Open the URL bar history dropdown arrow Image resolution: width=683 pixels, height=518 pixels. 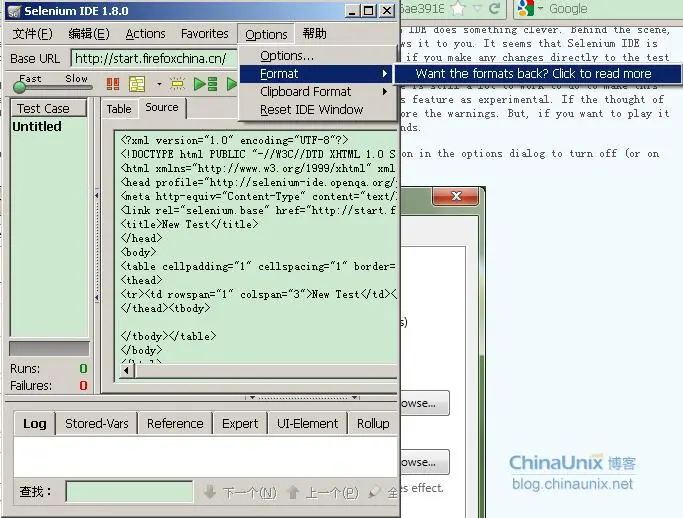(x=478, y=8)
